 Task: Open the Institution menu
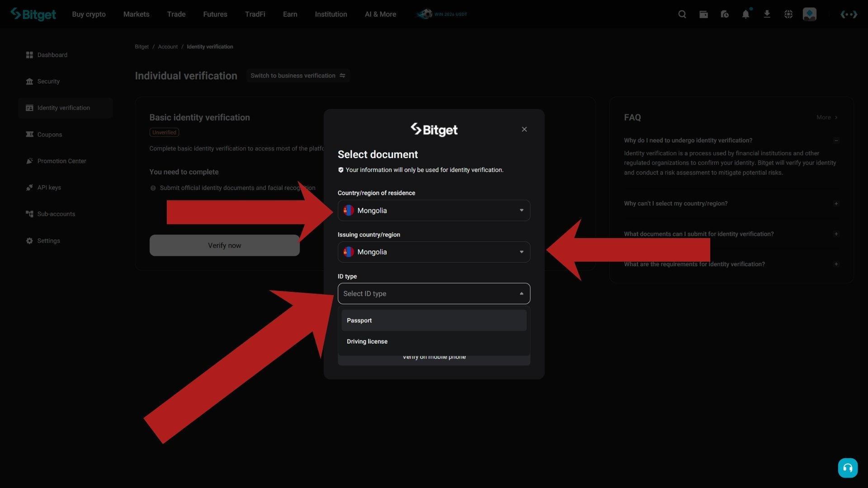click(331, 14)
